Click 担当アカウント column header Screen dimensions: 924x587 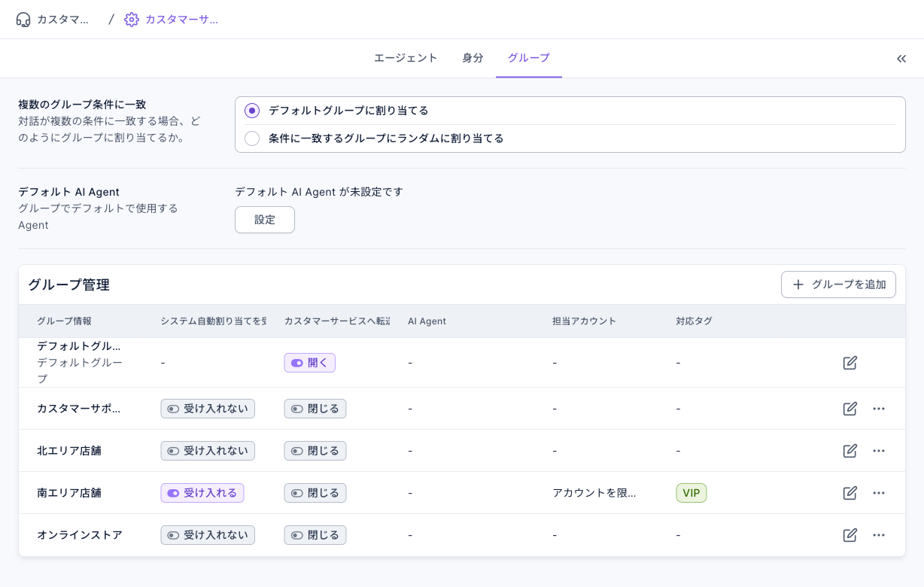pyautogui.click(x=584, y=321)
